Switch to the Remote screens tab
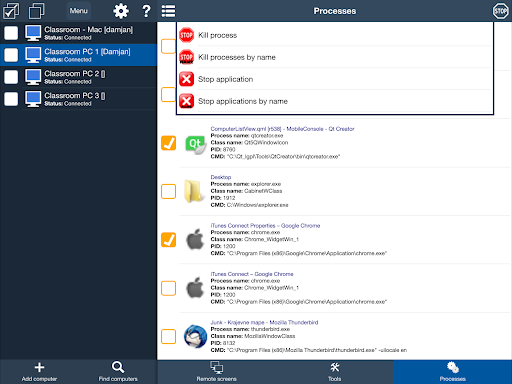This screenshot has width=512, height=384. (x=216, y=372)
